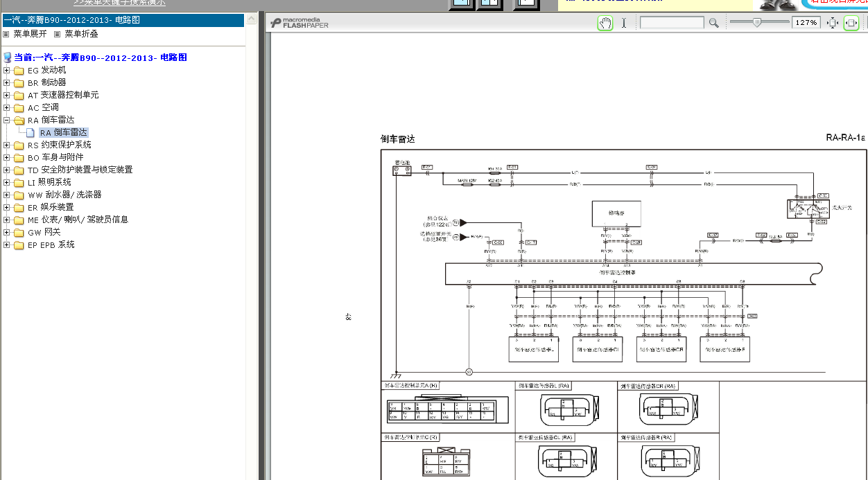
Task: Click the RA 倒车雷达 document page icon
Action: point(31,132)
